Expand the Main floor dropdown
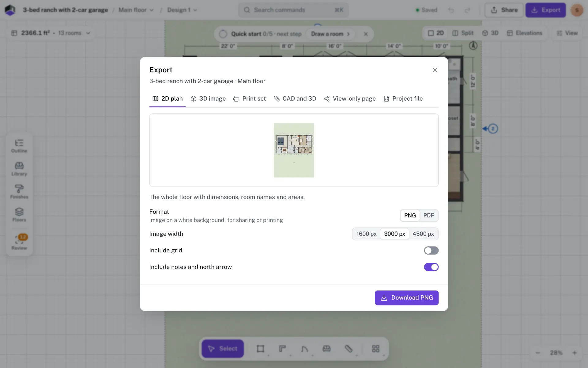Image resolution: width=588 pixels, height=368 pixels. click(136, 10)
